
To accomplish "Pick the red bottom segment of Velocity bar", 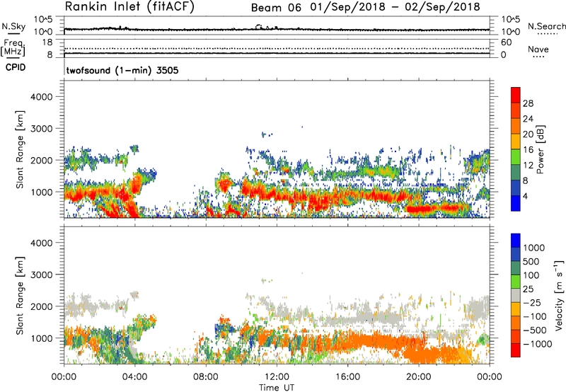I will tap(516, 350).
